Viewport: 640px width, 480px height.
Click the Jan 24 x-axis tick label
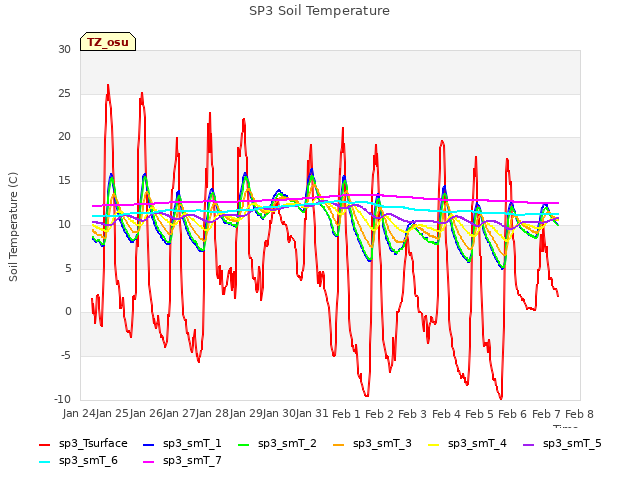pyautogui.click(x=79, y=413)
